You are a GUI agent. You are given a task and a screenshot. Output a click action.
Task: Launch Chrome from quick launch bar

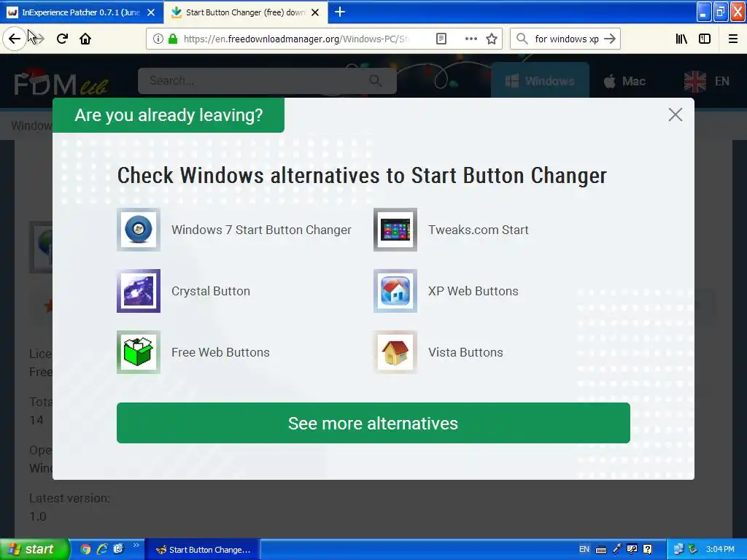point(85,549)
